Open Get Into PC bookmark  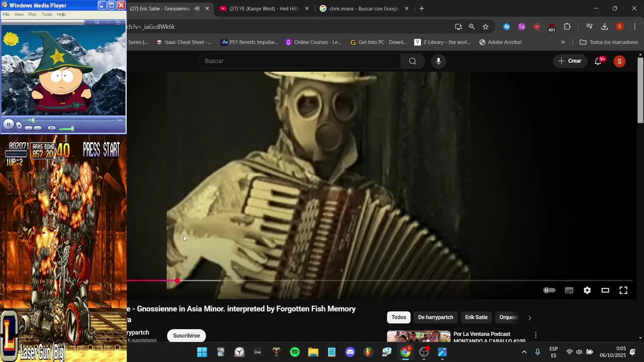(378, 42)
